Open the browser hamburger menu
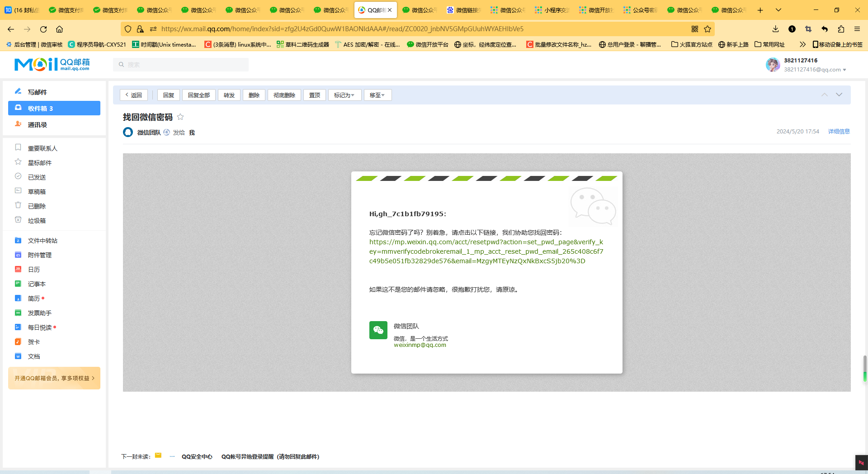The width and height of the screenshot is (868, 474). pyautogui.click(x=857, y=29)
